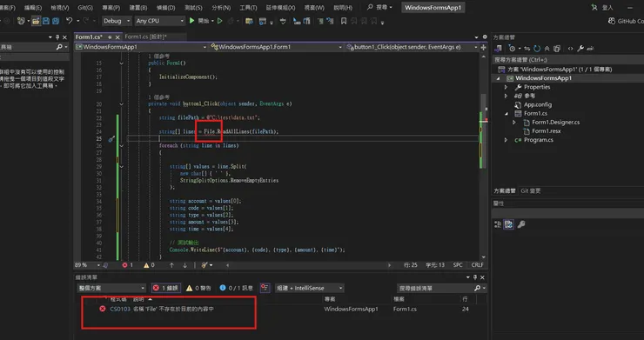Viewport: 644px width, 340px height.
Task: Pin the Form1.cs tab with its pin icon
Action: pyautogui.click(x=110, y=37)
